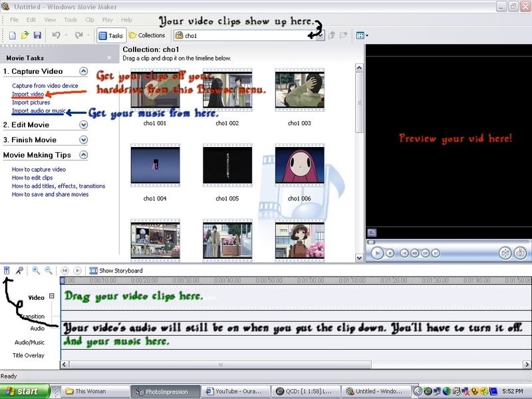Image resolution: width=532 pixels, height=399 pixels.
Task: Open the Views dropdown button
Action: 362,35
